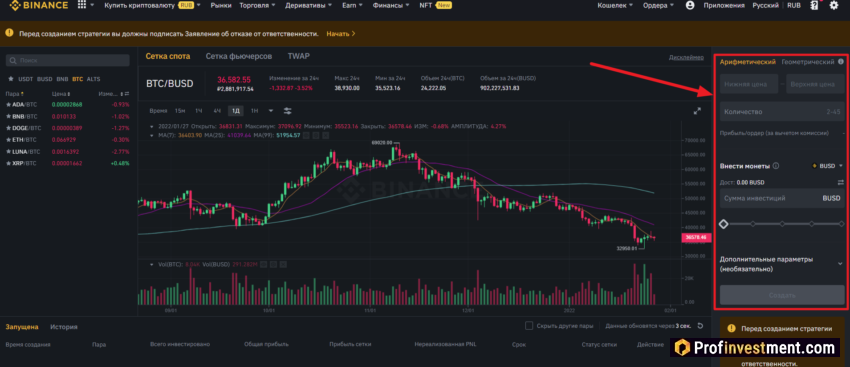Image resolution: width=850 pixels, height=367 pixels.
Task: Click the star next to LUNA/BTC
Action: [x=8, y=151]
